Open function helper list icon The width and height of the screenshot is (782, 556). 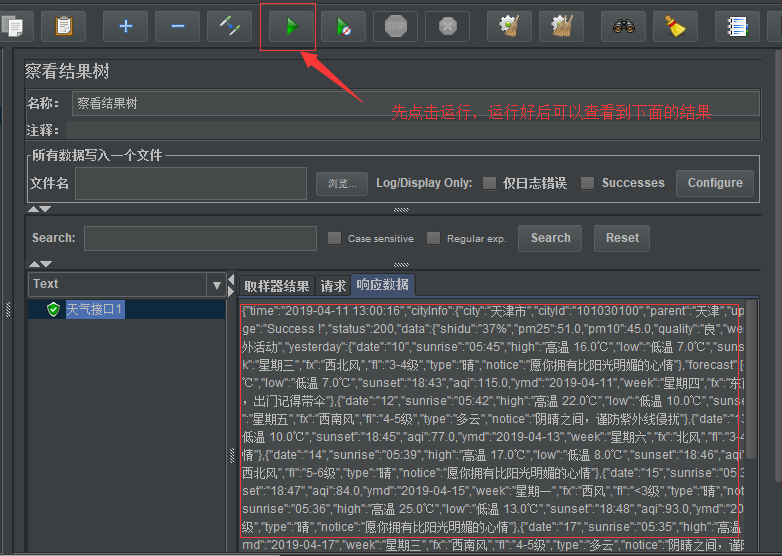737,26
